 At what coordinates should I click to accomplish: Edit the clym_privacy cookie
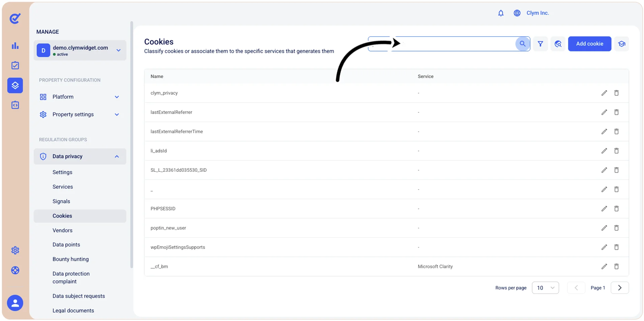604,93
